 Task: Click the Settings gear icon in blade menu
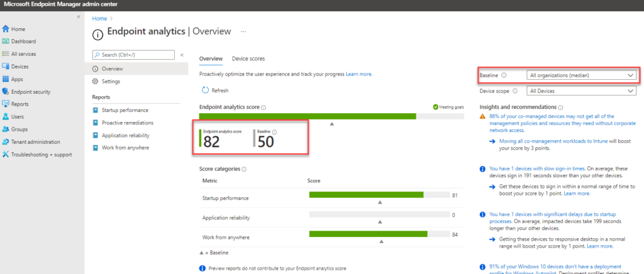(96, 82)
